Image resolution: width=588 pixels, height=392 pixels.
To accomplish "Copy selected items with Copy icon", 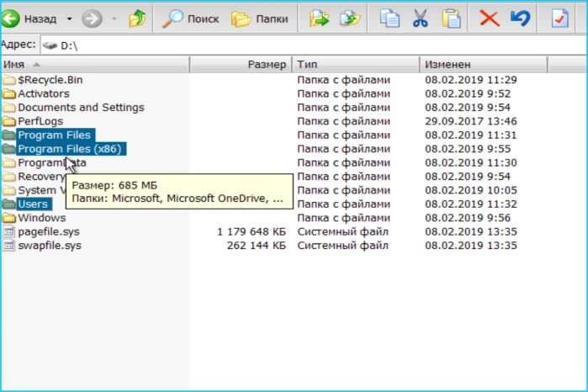I will (389, 19).
